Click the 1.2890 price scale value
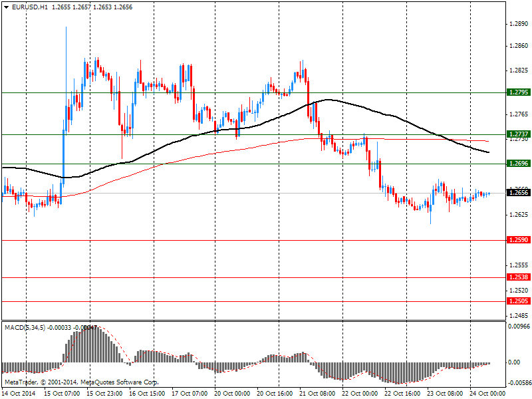Image resolution: width=532 pixels, height=399 pixels. (519, 24)
